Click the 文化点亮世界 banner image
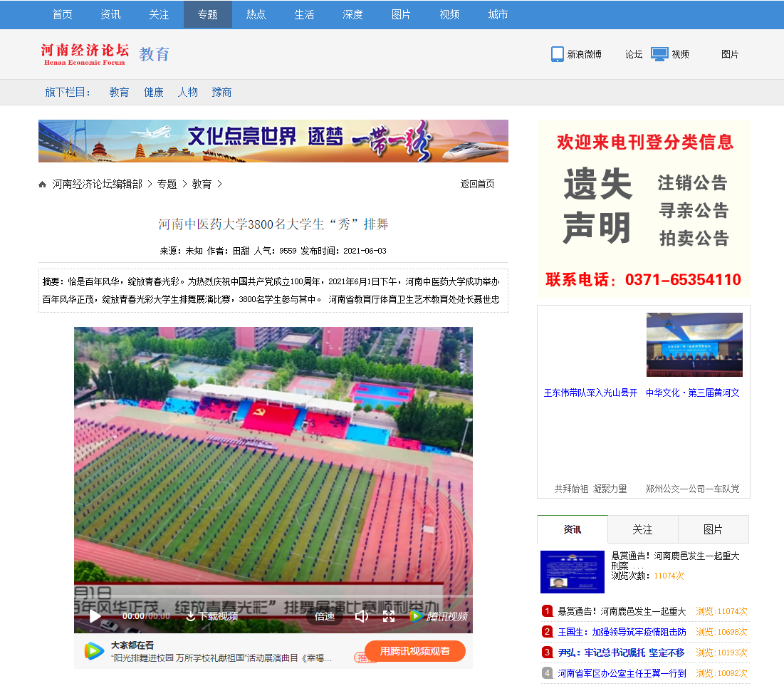784x686 pixels. tap(273, 141)
